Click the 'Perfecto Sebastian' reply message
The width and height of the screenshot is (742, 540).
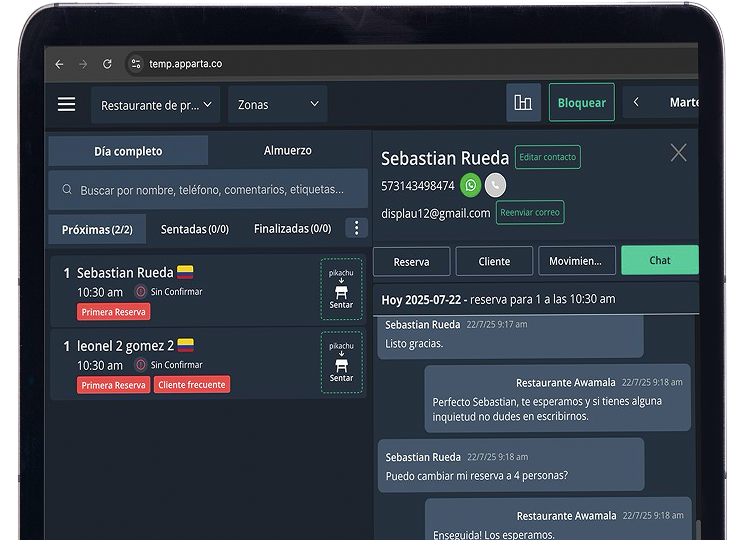pyautogui.click(x=557, y=398)
